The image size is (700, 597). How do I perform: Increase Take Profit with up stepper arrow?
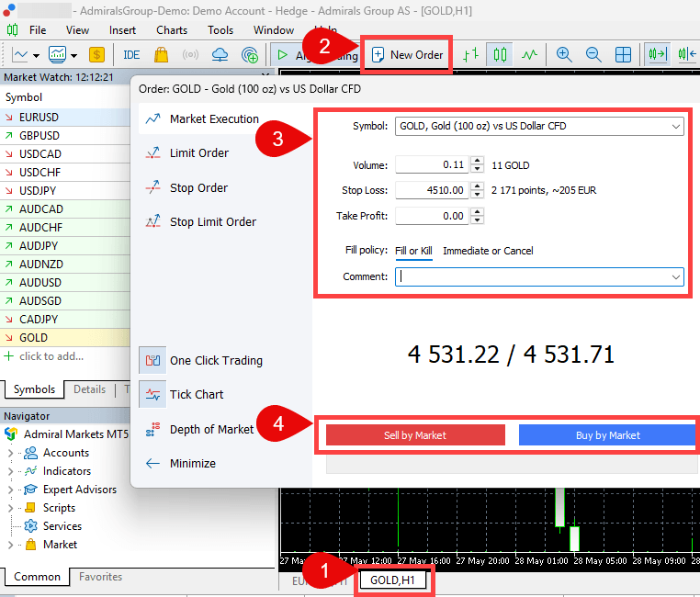[x=478, y=212]
